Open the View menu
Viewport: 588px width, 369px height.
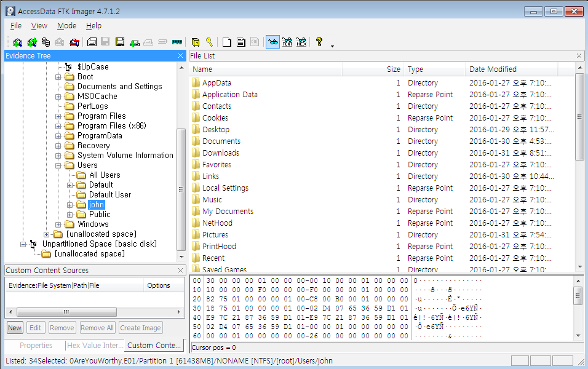(x=39, y=25)
